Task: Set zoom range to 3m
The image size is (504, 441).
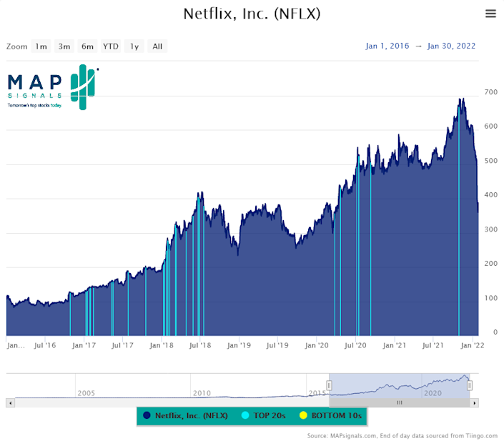Action: [64, 46]
